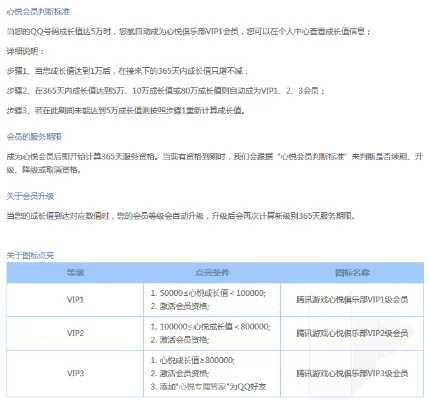Image resolution: width=428 pixels, height=400 pixels.
Task: Click the line starting with 步骤3
Action: 126,110
